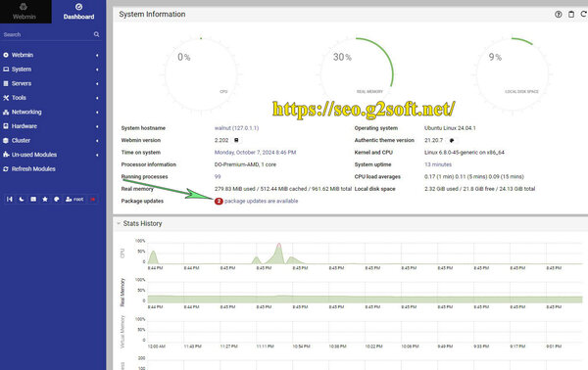Click the Local Disk Space 9% gauge

[512, 74]
